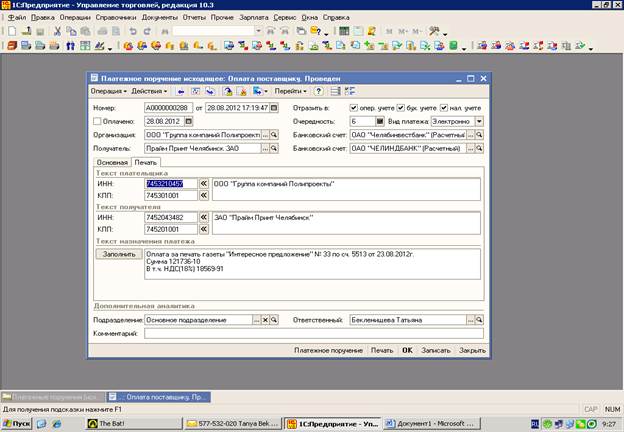The width and height of the screenshot is (624, 432).
Task: Toggle the Оплачено checkbox
Action: click(96, 121)
